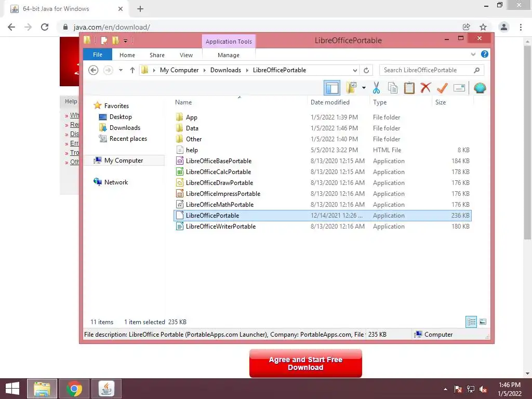Open the Manage tab

[x=229, y=55]
